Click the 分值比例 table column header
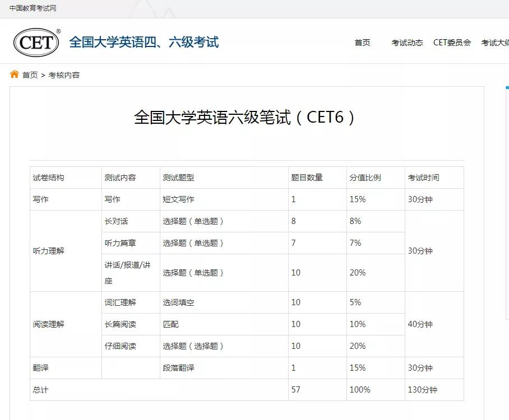The image size is (509, 420). click(365, 178)
